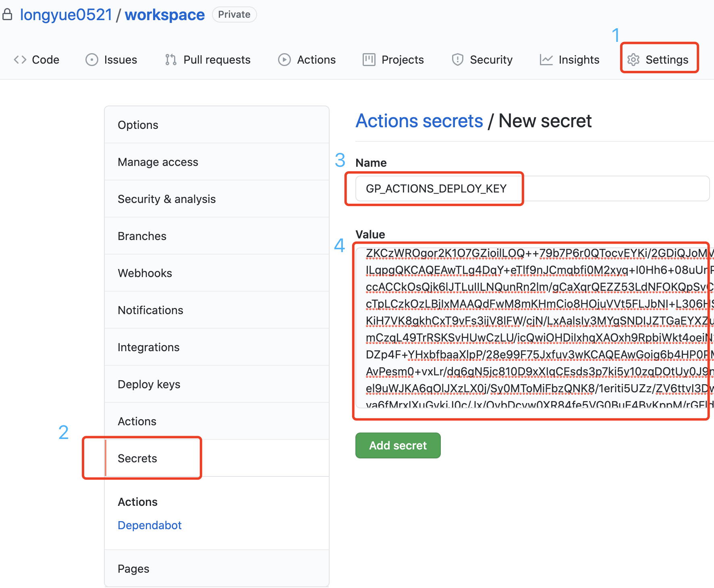Click the Security shield icon
This screenshot has height=588, width=714.
point(458,60)
